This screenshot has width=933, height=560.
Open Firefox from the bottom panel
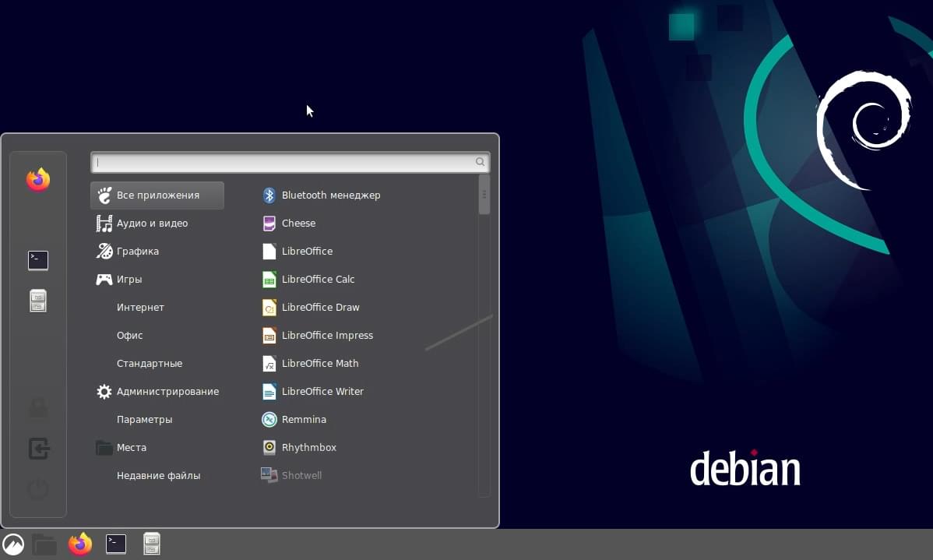tap(80, 544)
